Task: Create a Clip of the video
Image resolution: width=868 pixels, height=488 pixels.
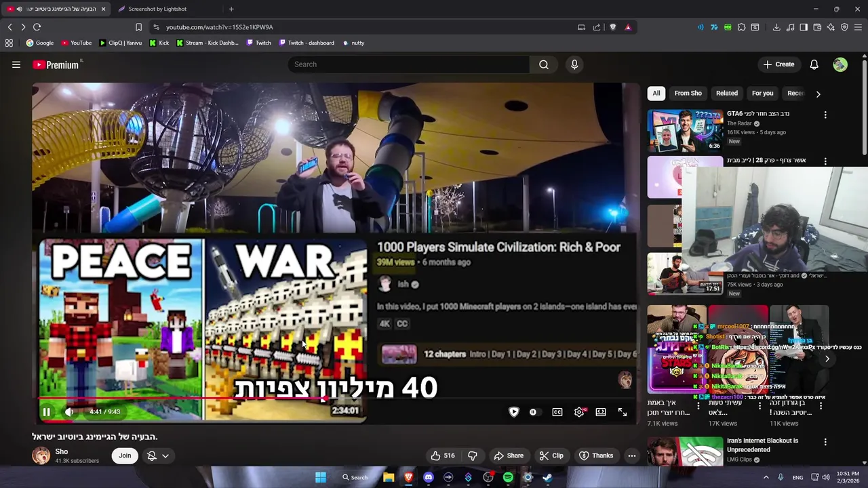Action: click(x=551, y=455)
